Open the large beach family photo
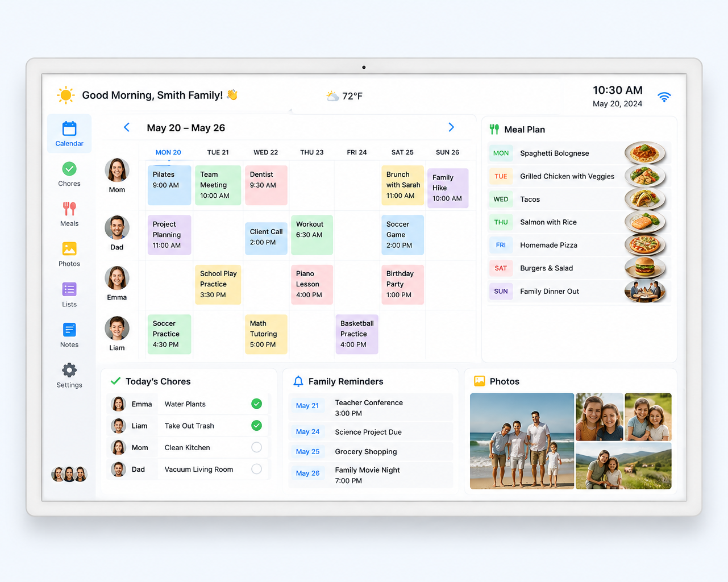Viewport: 728px width, 582px height. 522,441
